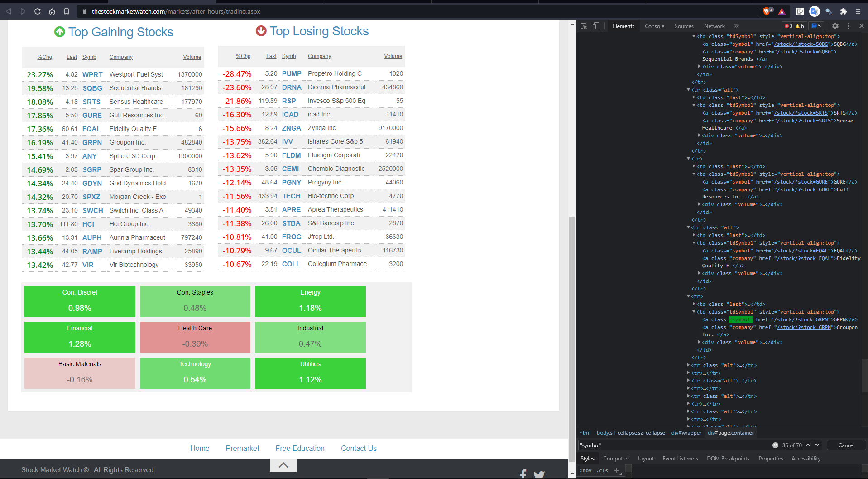868x479 pixels.
Task: Collapse the td containing the GRPN symbol
Action: [694, 312]
